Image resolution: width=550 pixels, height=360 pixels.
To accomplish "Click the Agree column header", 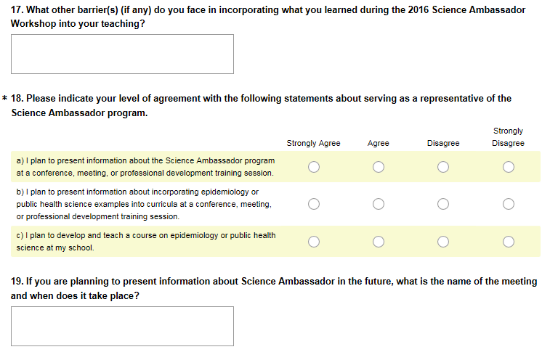I will pyautogui.click(x=378, y=143).
